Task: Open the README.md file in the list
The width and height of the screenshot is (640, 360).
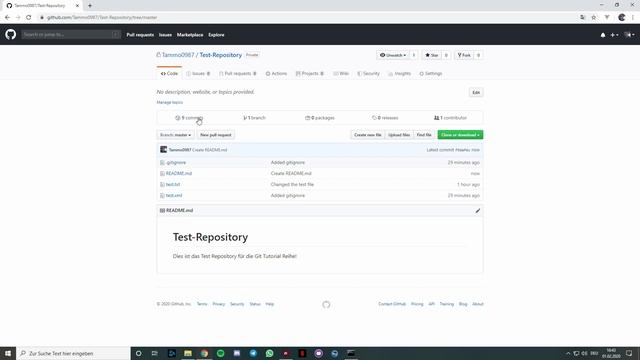Action: click(179, 173)
